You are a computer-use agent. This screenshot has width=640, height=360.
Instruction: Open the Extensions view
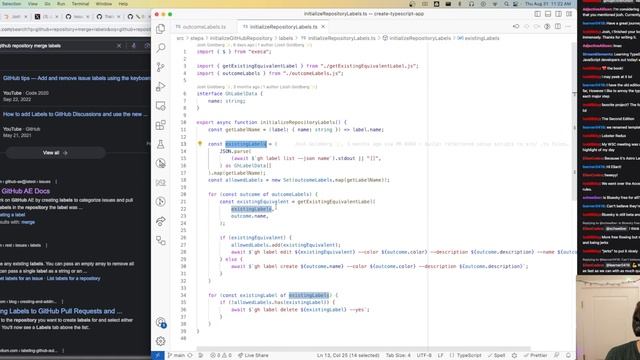[x=160, y=125]
